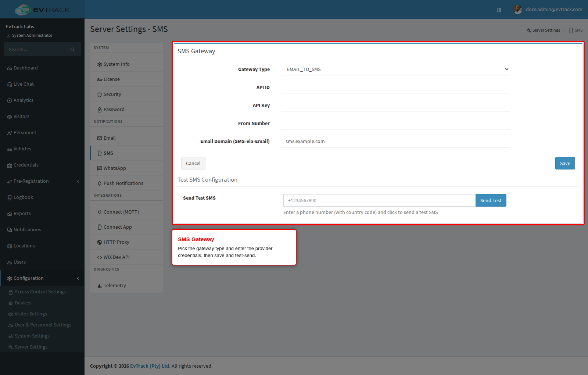Open Live Chat in the sidebar
The image size is (588, 375).
point(42,84)
